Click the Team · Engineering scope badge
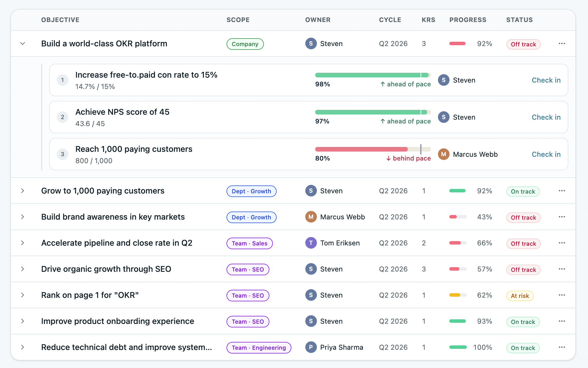Screen dimensions: 588x368 (x=259, y=348)
